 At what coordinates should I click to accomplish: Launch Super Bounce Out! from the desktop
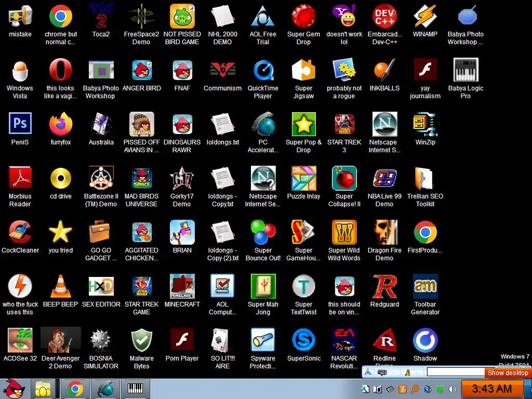coord(263,232)
